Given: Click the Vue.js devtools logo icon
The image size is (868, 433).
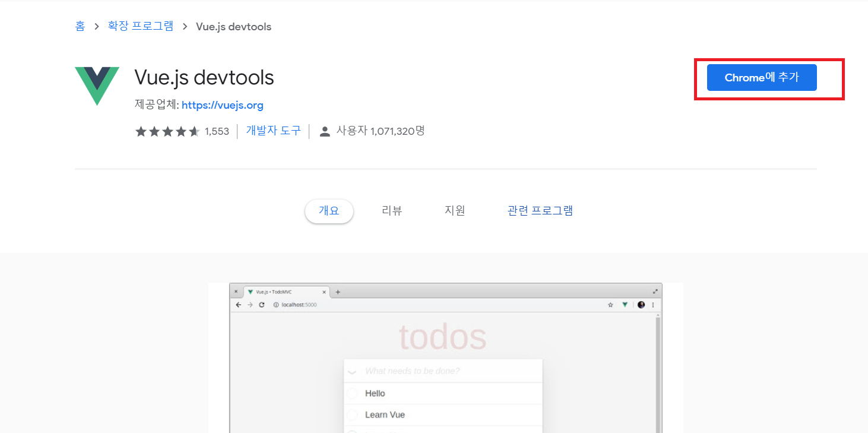Looking at the screenshot, I should tap(97, 86).
